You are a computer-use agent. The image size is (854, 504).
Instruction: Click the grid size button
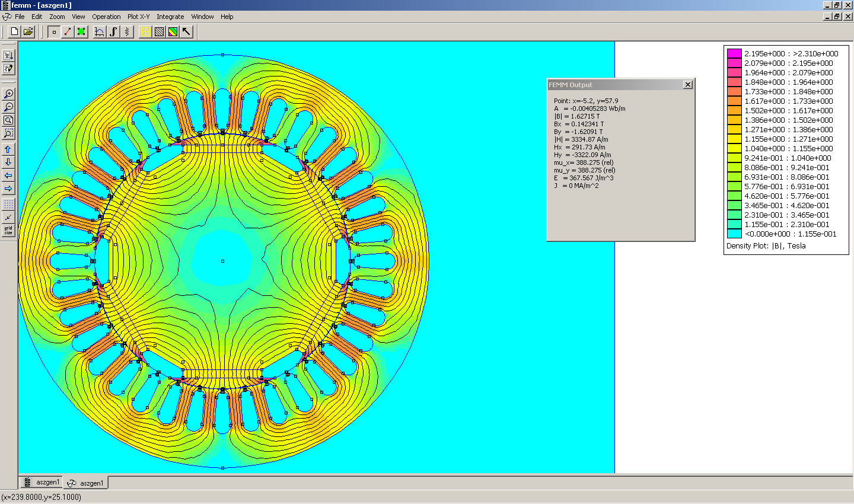(x=8, y=230)
